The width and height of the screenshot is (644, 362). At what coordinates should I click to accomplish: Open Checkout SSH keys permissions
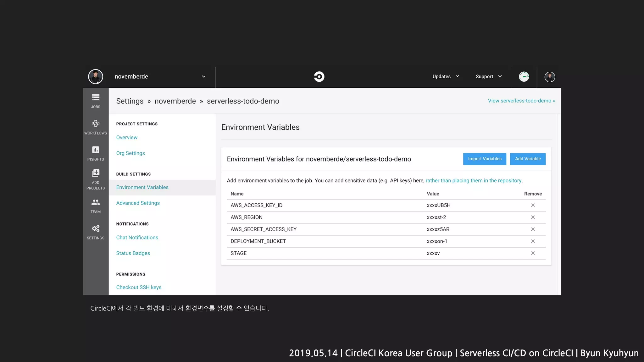[139, 287]
